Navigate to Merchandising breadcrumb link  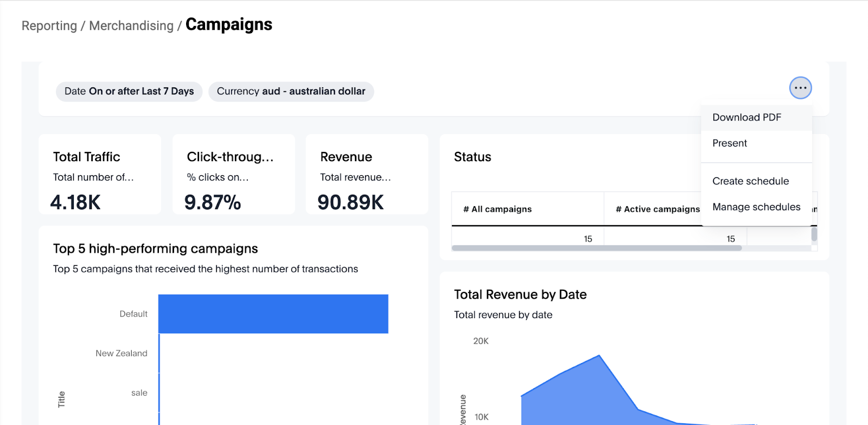pyautogui.click(x=131, y=26)
